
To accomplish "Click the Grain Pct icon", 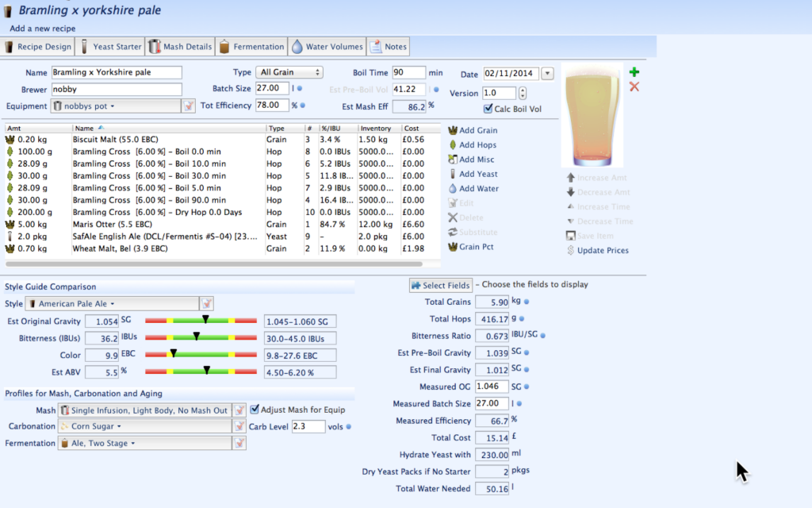I will tap(453, 247).
